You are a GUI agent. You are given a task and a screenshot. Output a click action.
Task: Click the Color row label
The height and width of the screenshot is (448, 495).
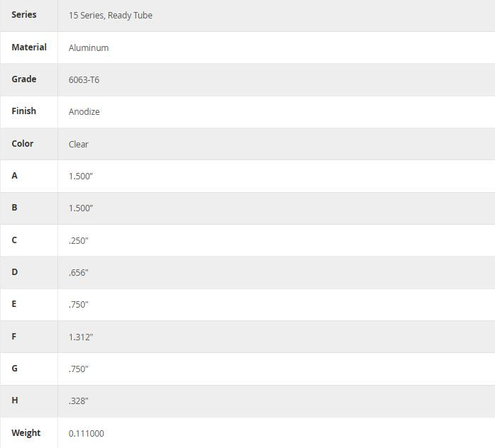coord(22,143)
